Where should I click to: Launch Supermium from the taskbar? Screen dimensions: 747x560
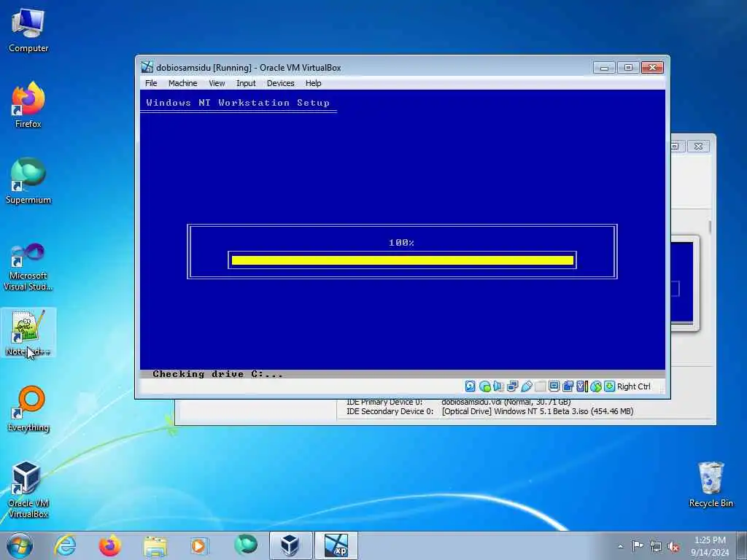tap(246, 545)
